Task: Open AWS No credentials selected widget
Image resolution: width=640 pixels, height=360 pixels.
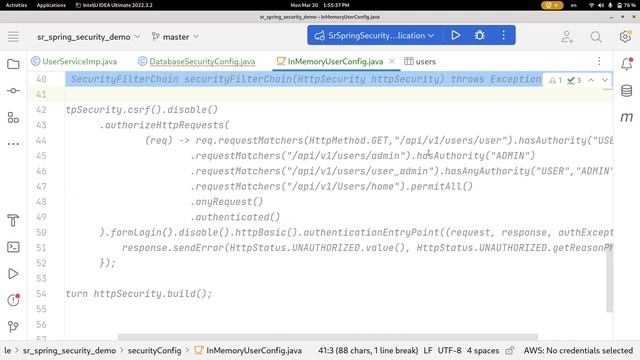Action: [x=578, y=351]
